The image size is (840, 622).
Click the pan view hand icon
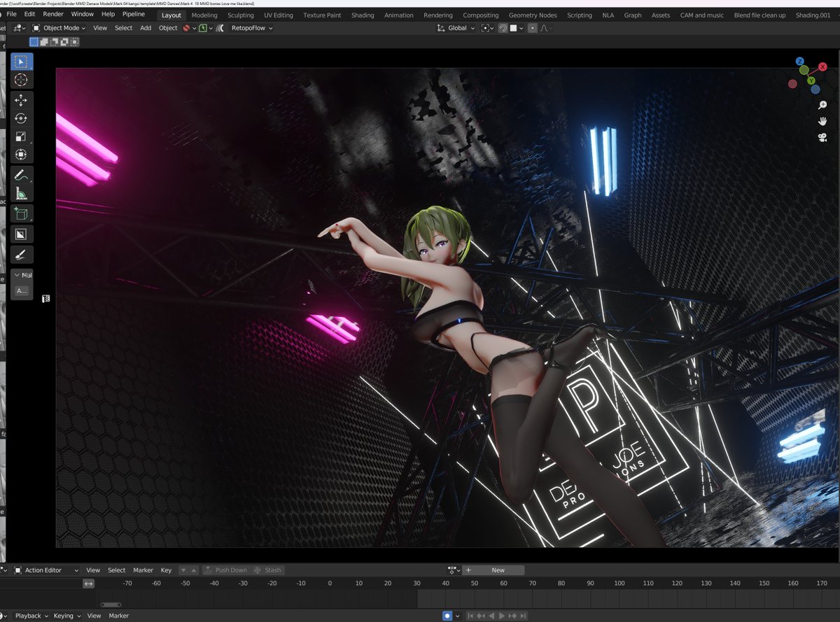pos(822,121)
